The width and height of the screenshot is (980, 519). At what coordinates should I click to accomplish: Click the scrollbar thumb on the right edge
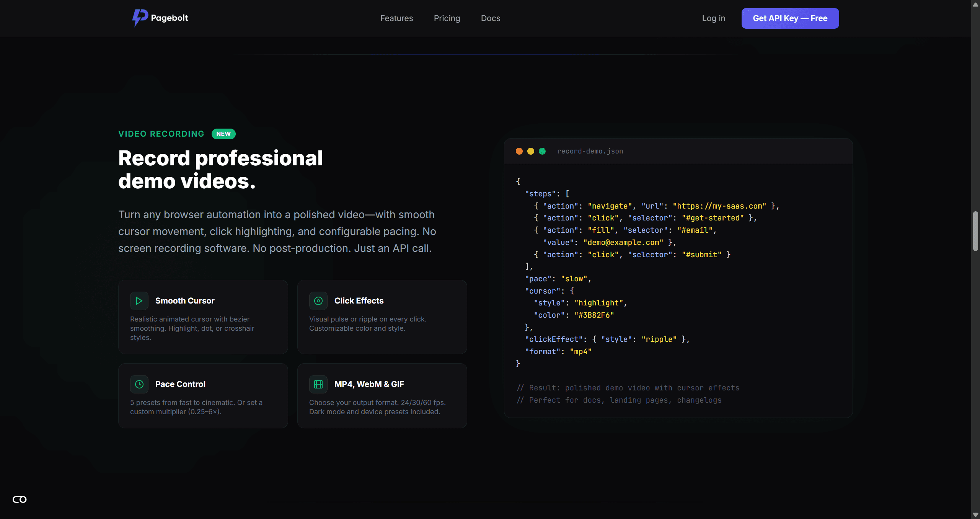(975, 230)
